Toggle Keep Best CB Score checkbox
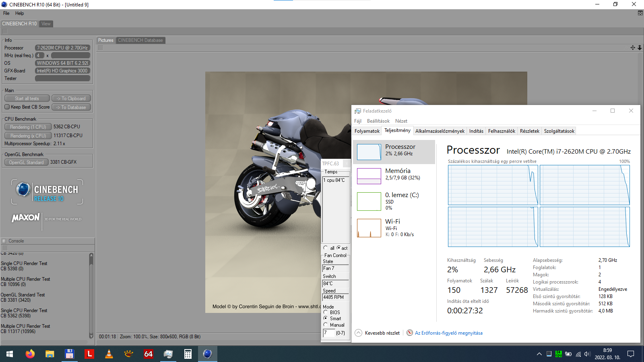 7,107
